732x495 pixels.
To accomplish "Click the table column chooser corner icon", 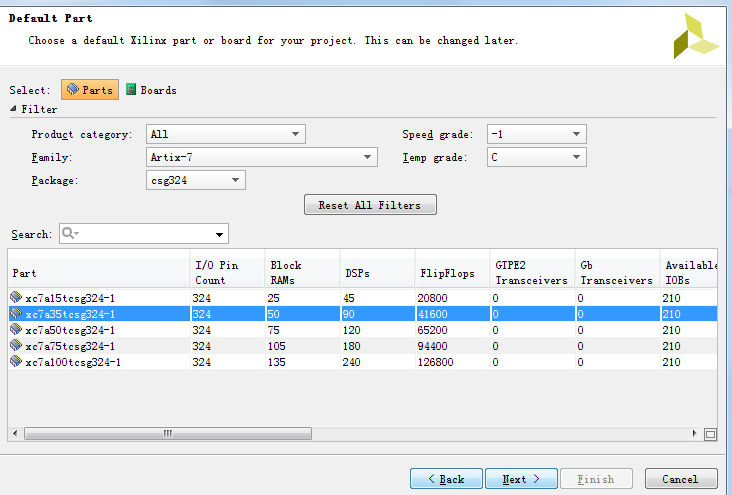I will 710,434.
